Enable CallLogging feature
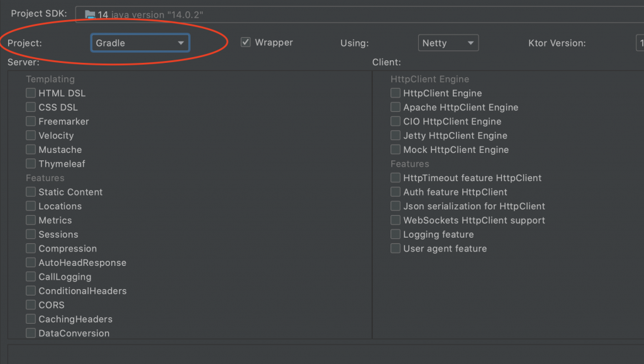 point(31,277)
